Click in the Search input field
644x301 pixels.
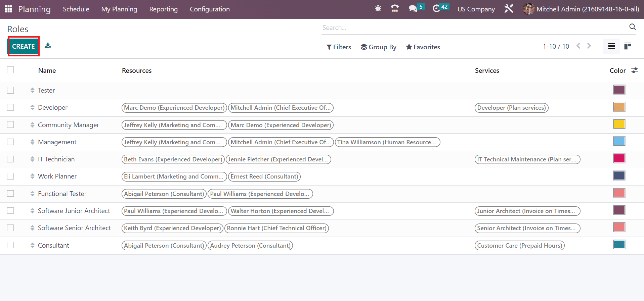click(474, 28)
